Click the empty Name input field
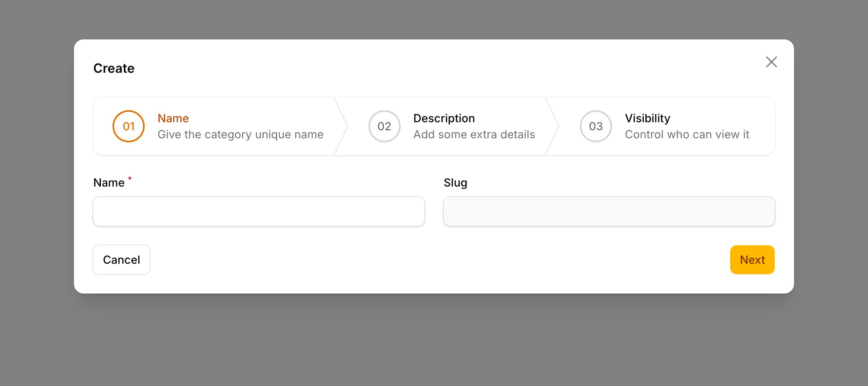 click(x=258, y=211)
